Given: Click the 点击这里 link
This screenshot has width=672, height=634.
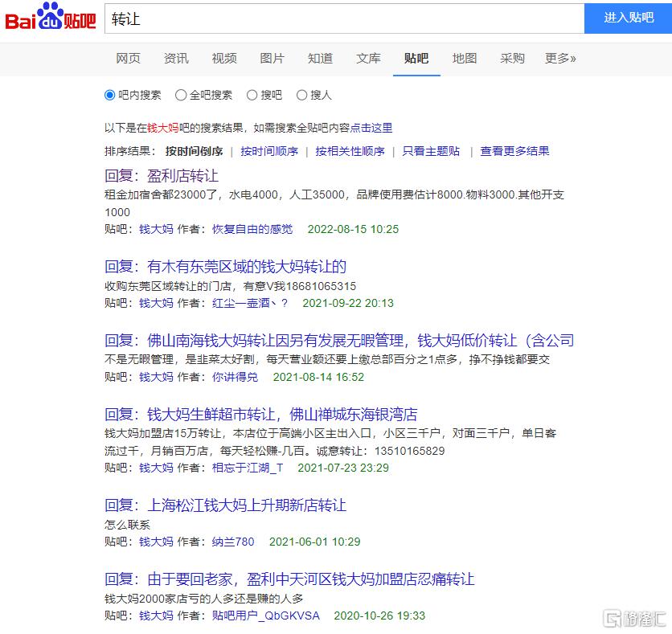Looking at the screenshot, I should (x=371, y=128).
